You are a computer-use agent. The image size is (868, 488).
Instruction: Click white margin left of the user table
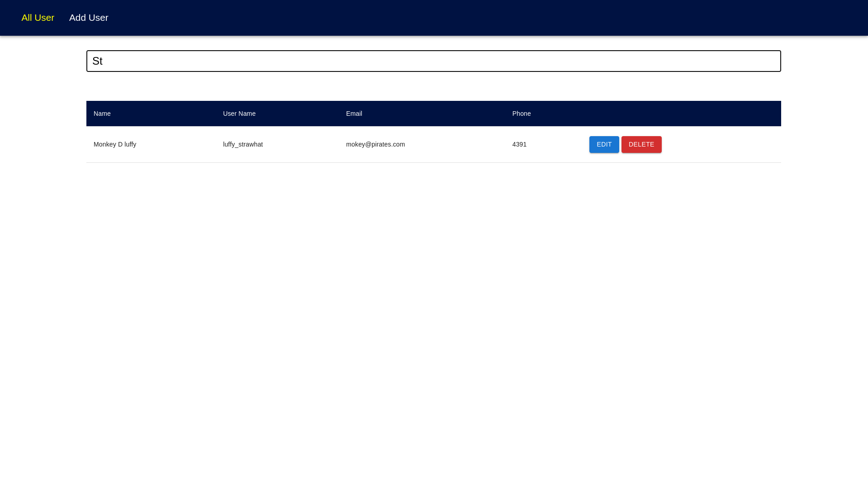pos(43,144)
